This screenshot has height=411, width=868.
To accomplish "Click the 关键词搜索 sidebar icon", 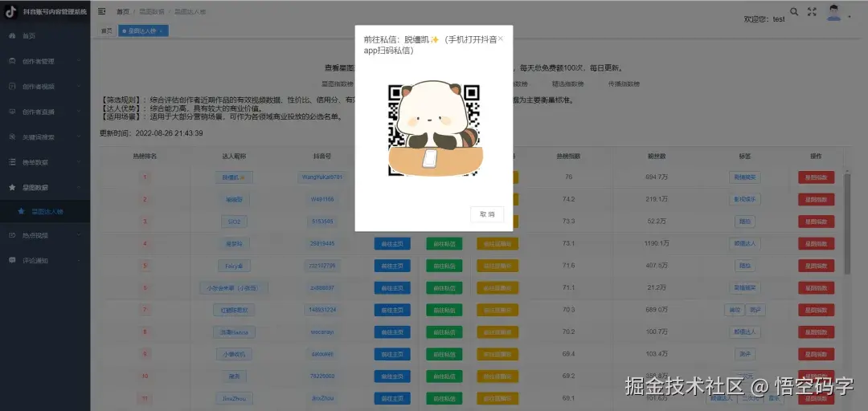I will [12, 136].
